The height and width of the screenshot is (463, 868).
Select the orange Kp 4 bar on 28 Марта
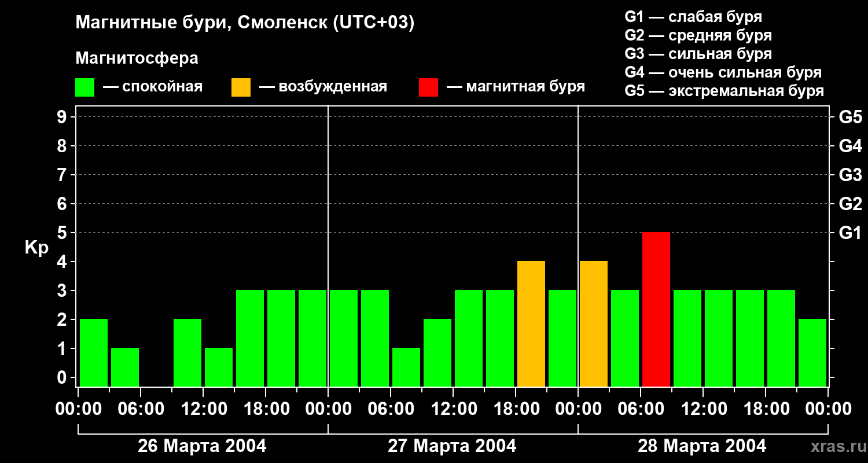click(594, 324)
